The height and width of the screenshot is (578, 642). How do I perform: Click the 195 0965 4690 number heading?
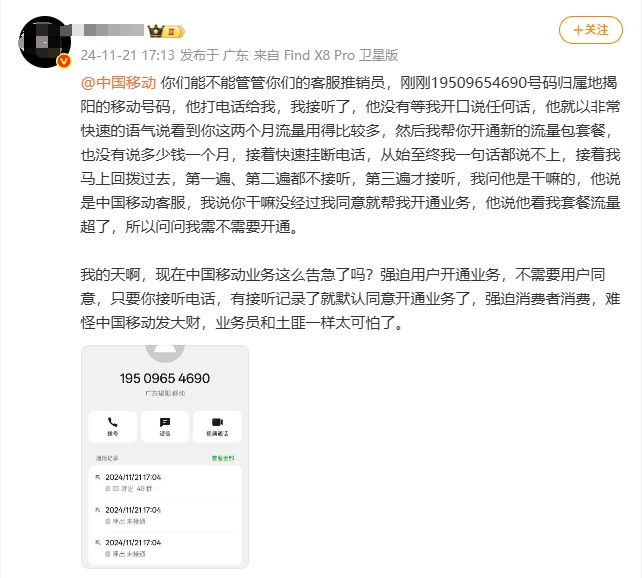click(165, 378)
